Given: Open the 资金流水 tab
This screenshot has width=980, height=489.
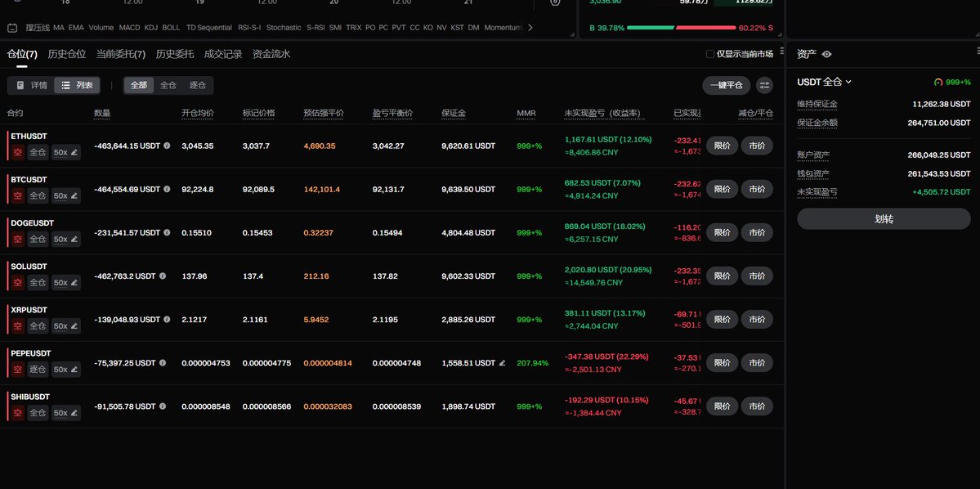Looking at the screenshot, I should (271, 55).
